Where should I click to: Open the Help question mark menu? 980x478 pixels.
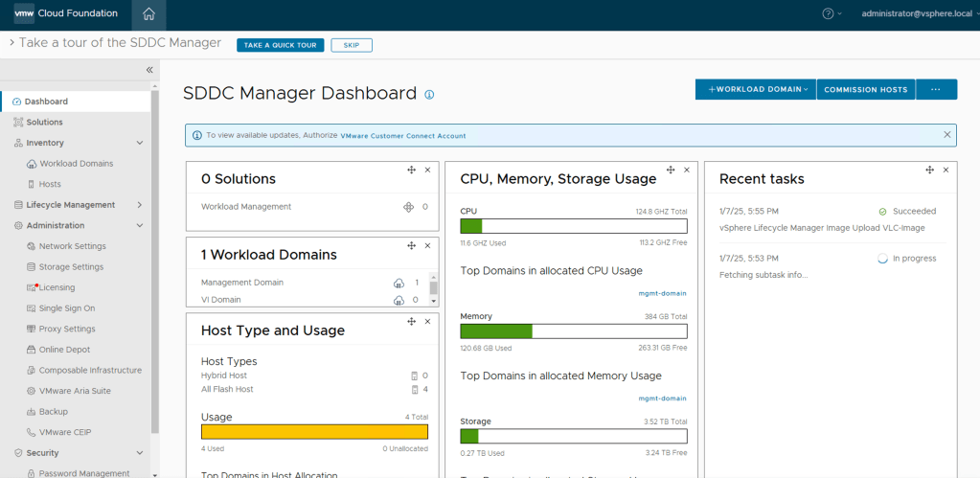829,13
